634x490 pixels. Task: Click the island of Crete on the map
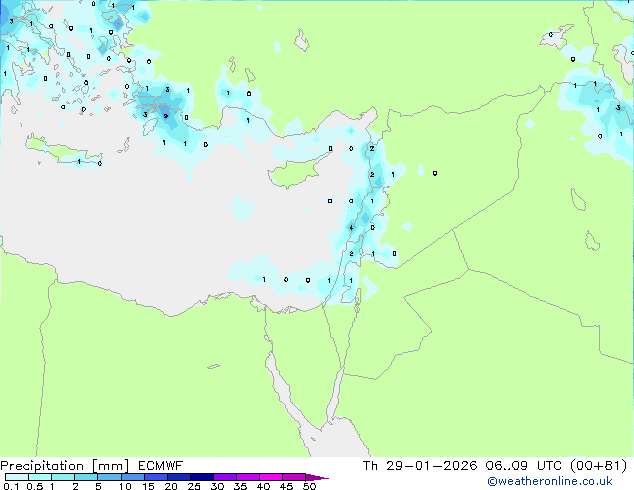pyautogui.click(x=61, y=152)
